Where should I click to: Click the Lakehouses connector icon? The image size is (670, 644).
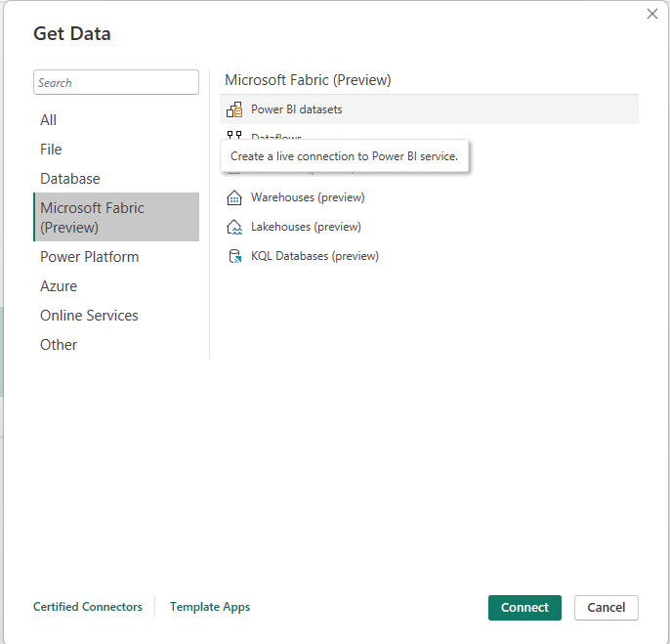[234, 227]
